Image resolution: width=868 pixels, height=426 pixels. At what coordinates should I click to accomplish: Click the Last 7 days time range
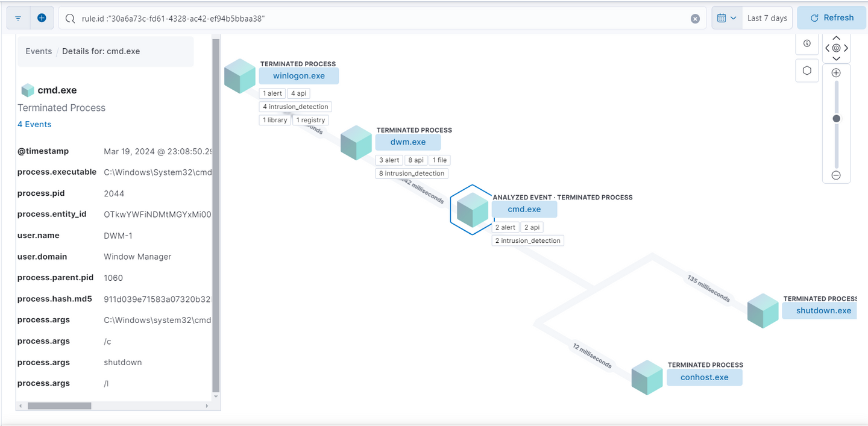point(767,18)
